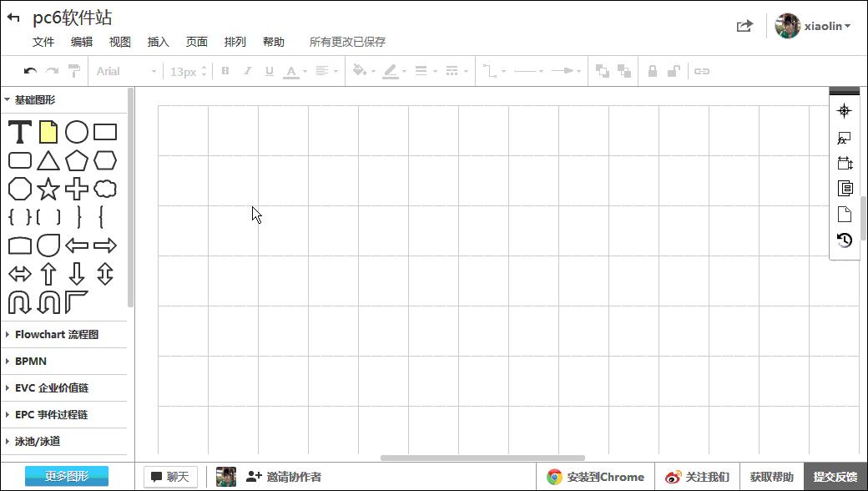Viewport: 868px width, 491px height.
Task: Open the font color dropdown
Action: pos(295,72)
